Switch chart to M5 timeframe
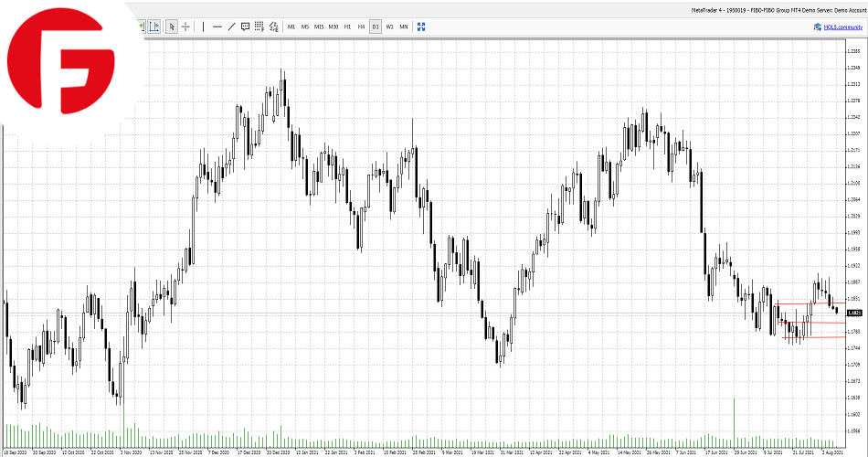 point(305,27)
